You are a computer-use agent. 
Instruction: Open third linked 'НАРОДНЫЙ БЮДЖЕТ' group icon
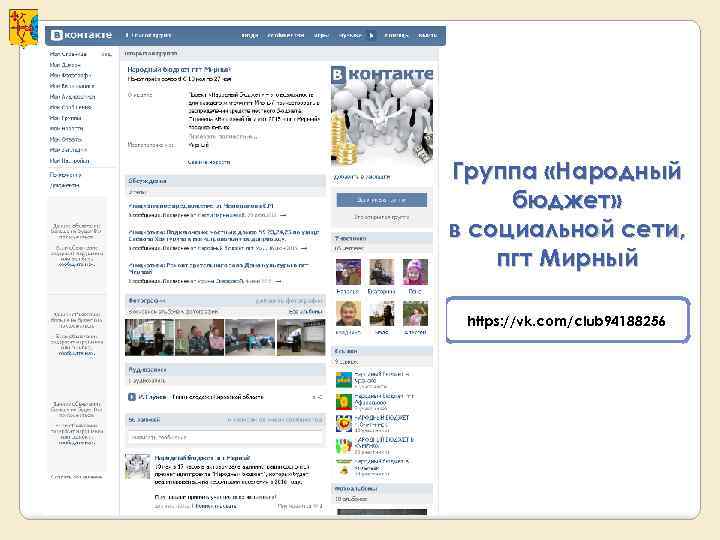coord(344,424)
